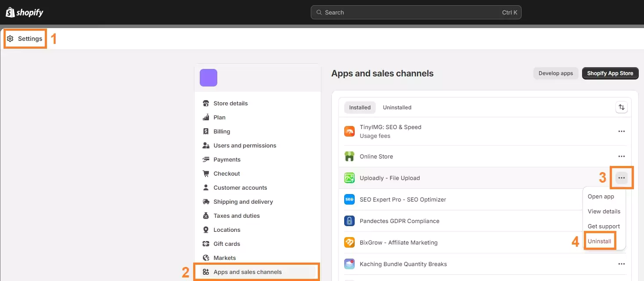Click the sort order icon above app list
Image resolution: width=644 pixels, height=281 pixels.
coord(621,107)
